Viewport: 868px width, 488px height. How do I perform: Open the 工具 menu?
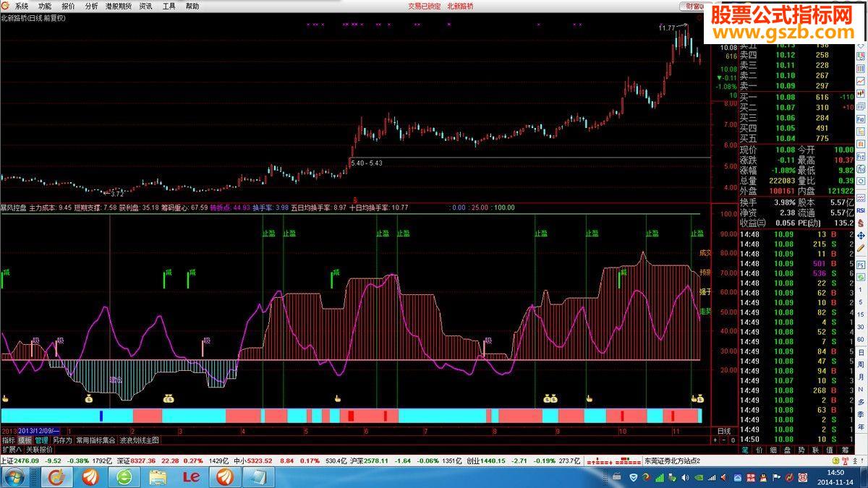point(169,6)
